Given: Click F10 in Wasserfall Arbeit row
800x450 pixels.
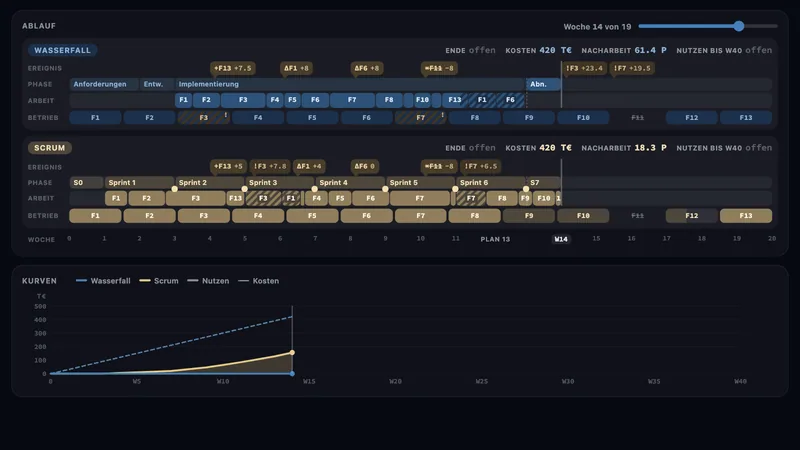Looking at the screenshot, I should pos(422,100).
